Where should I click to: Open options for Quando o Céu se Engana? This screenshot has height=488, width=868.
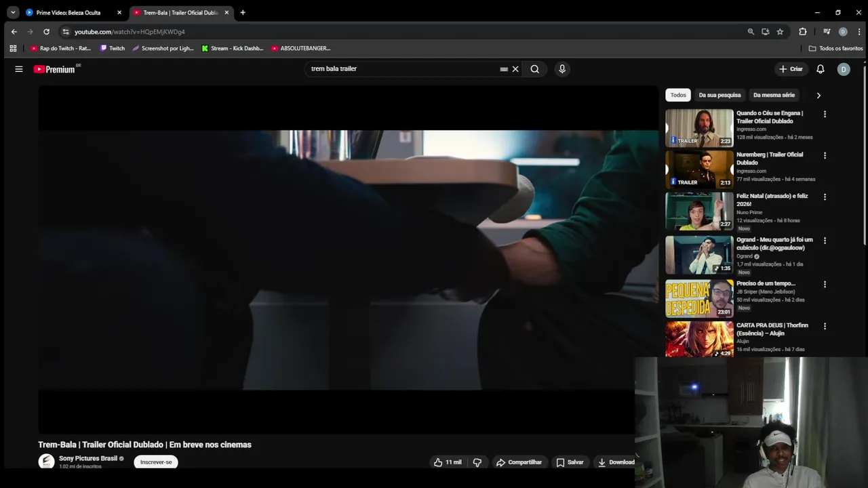click(x=825, y=115)
